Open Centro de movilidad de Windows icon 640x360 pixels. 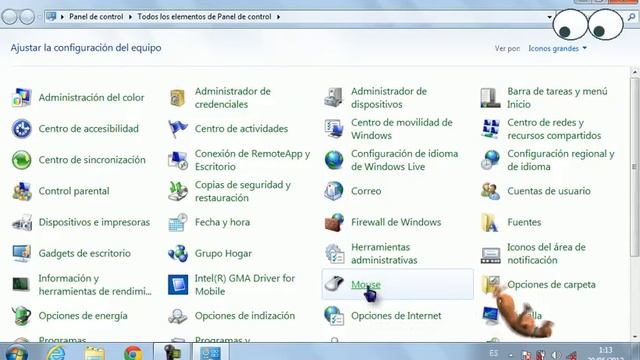pos(334,129)
